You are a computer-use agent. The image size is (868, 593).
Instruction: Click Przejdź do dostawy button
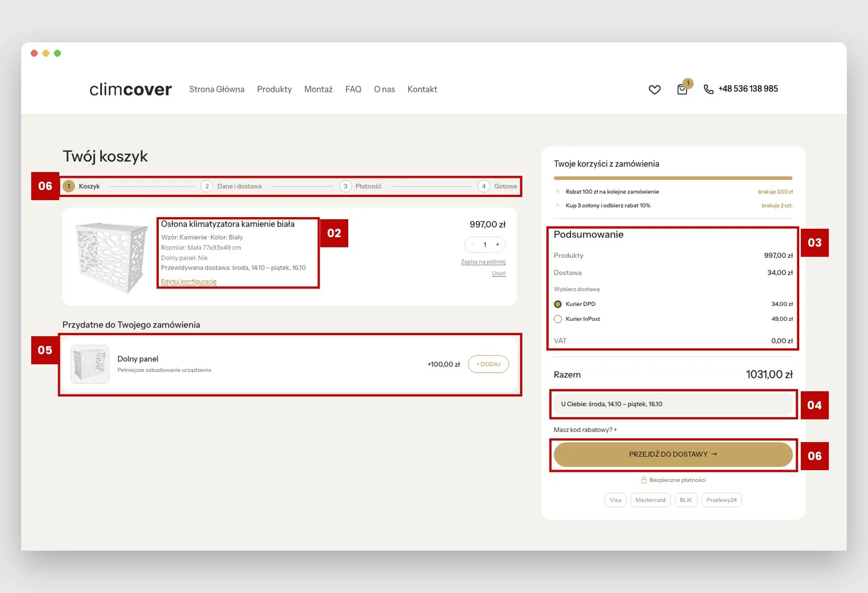[x=673, y=454]
